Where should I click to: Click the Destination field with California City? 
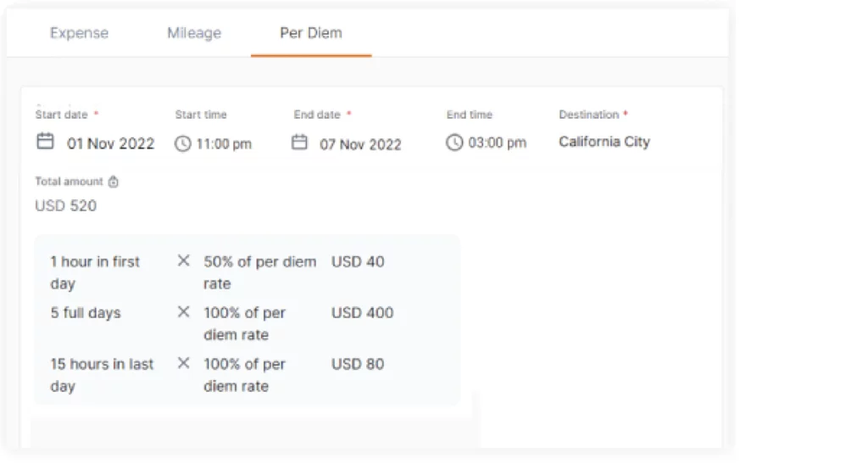click(604, 142)
